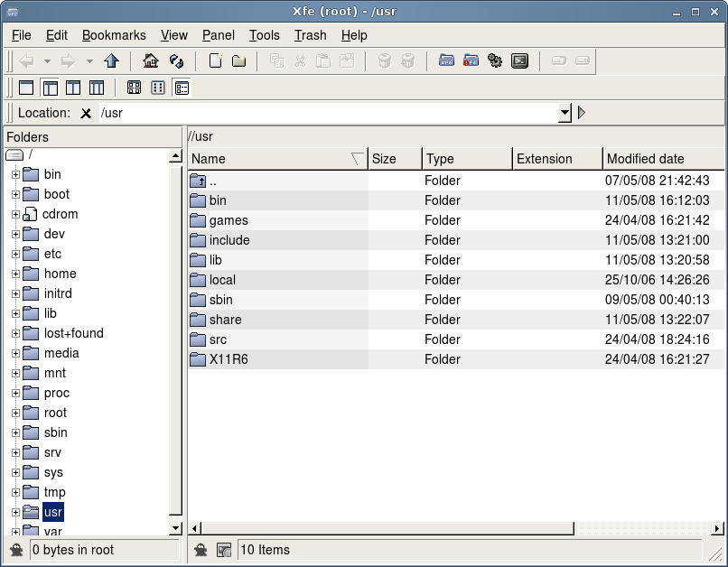Expand the home folder in tree

15,274
